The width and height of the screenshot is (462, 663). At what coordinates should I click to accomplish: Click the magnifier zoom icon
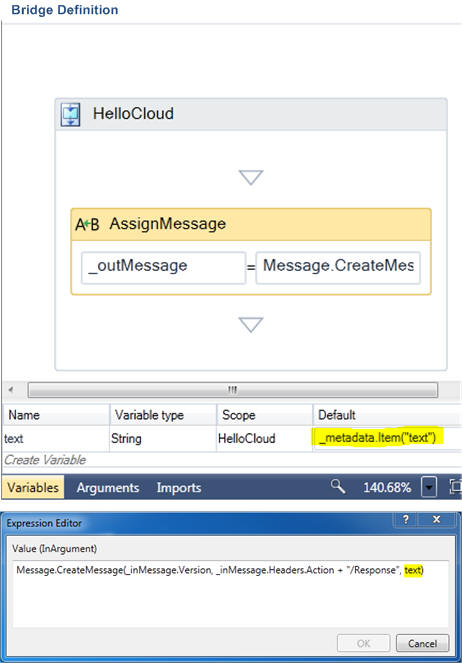(338, 487)
